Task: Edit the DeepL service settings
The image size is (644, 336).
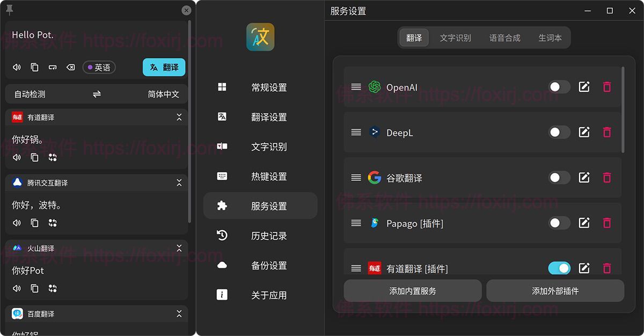Action: pyautogui.click(x=584, y=132)
